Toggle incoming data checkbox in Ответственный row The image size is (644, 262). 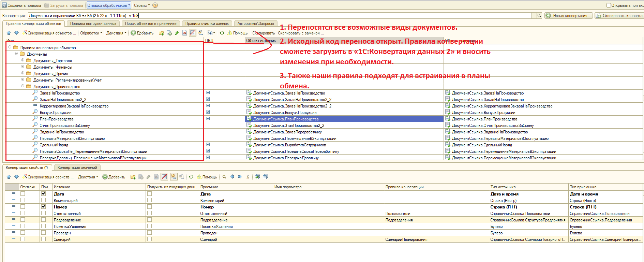coord(149,213)
